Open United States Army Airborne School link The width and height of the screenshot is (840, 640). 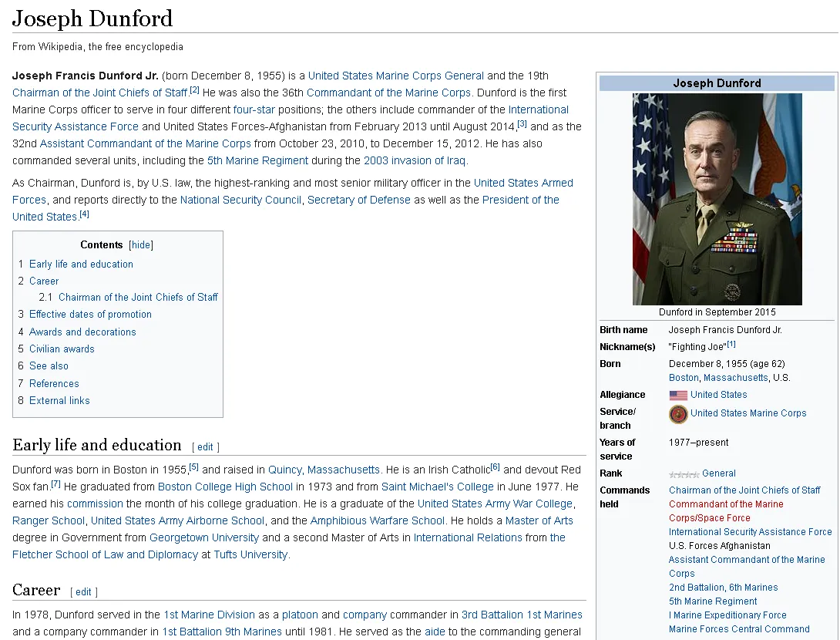coord(177,521)
